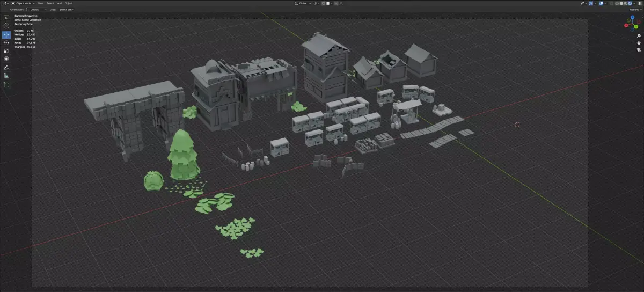The image size is (644, 292).
Task: Click the 3D cursor crosshair in viewport
Action: [517, 125]
